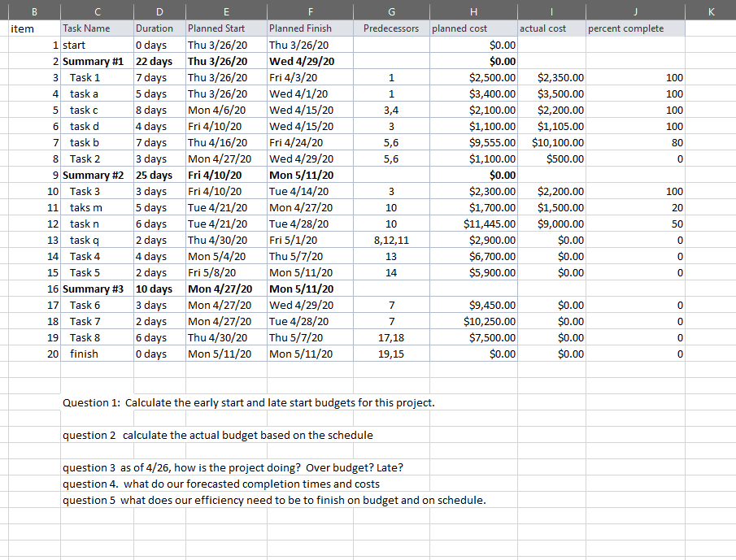Select column header F for Planned Finish

[x=309, y=11]
